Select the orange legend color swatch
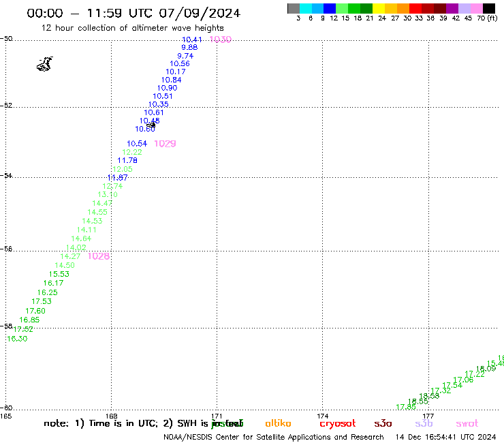The image size is (504, 443). pyautogui.click(x=403, y=8)
